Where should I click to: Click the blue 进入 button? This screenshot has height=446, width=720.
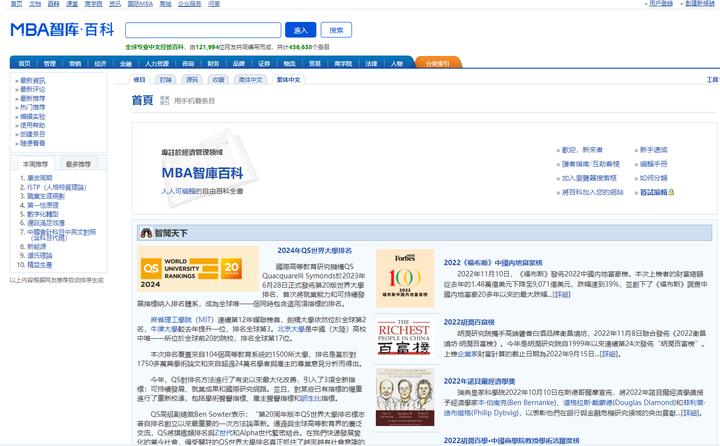pos(300,30)
